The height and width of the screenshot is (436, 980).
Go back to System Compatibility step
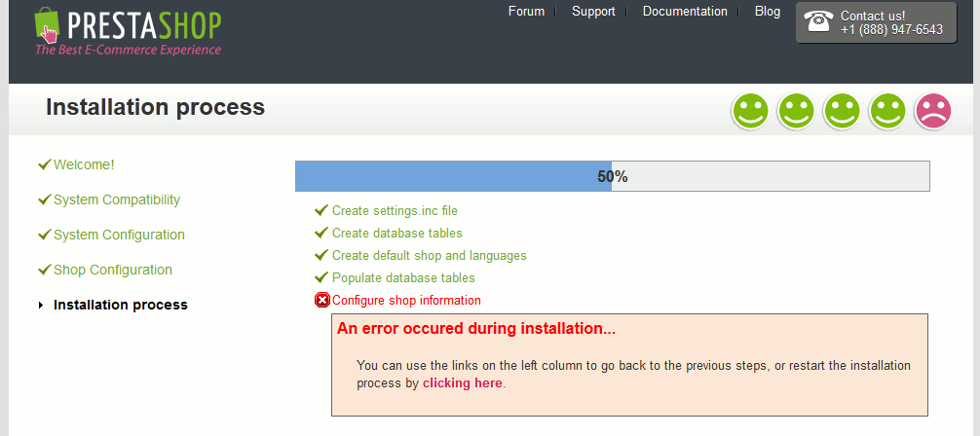117,200
